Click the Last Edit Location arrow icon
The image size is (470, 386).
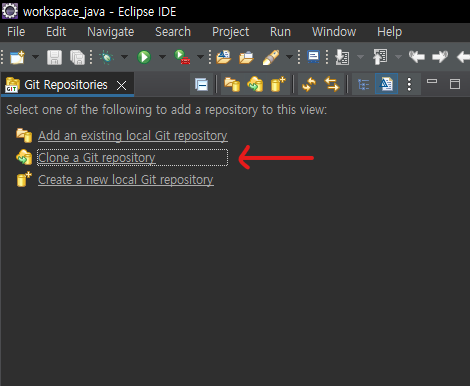tap(417, 57)
